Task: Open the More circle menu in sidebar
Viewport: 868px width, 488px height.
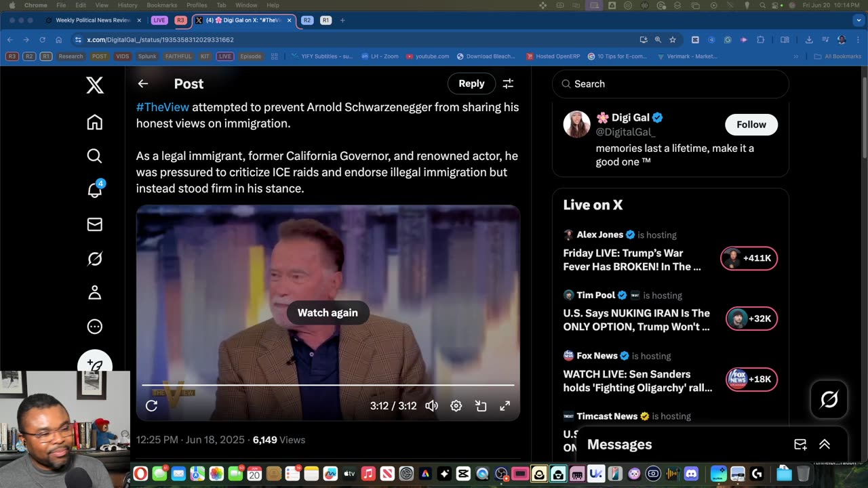Action: 94,327
